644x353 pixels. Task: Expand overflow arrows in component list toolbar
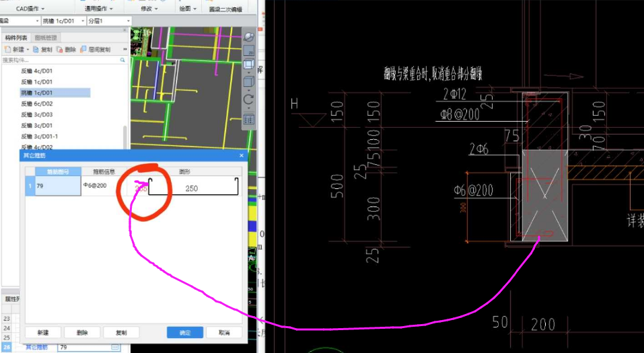[125, 49]
